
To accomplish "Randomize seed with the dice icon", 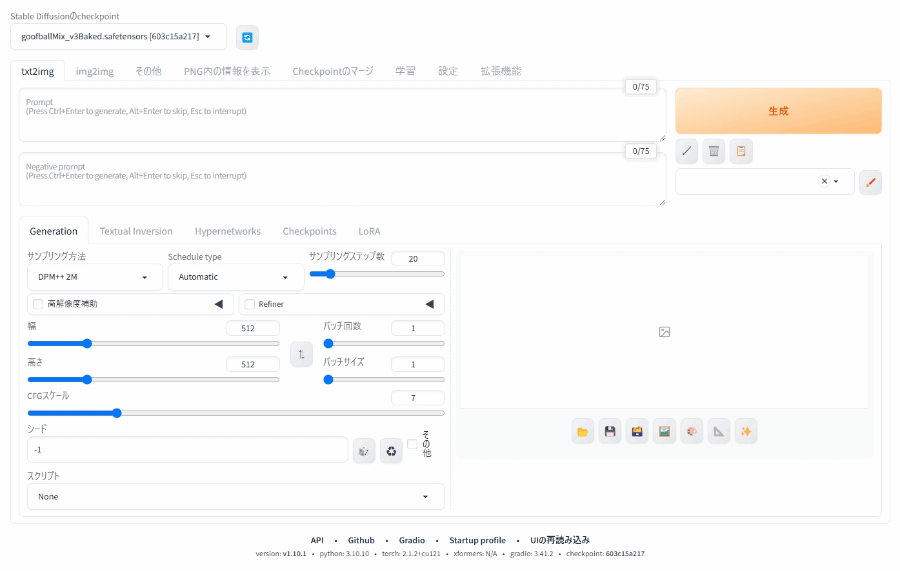I will (x=364, y=451).
